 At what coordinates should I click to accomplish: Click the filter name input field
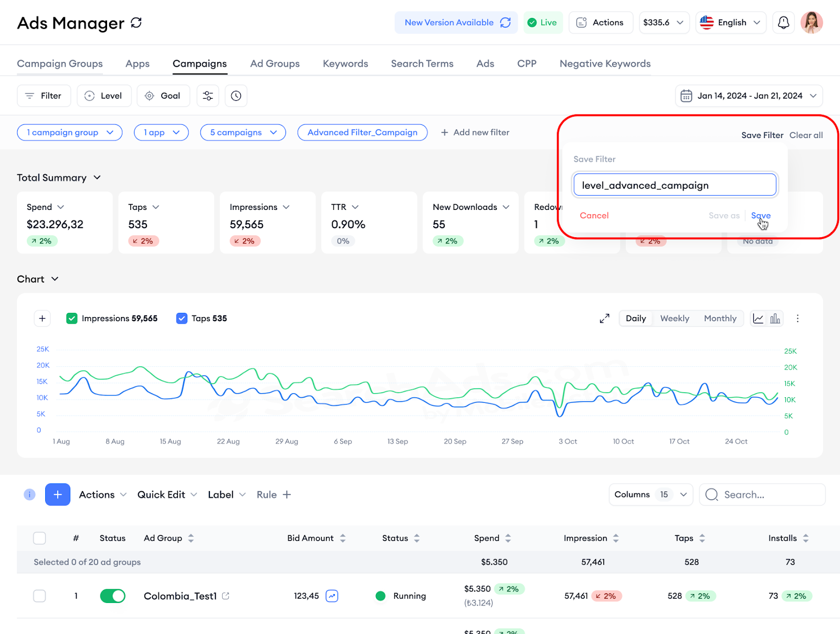(x=675, y=185)
